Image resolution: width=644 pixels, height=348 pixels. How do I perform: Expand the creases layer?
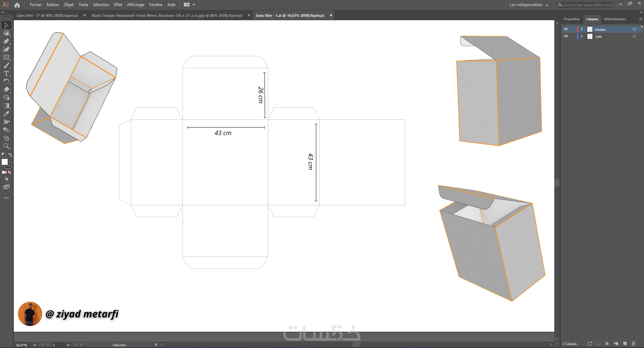pos(582,29)
